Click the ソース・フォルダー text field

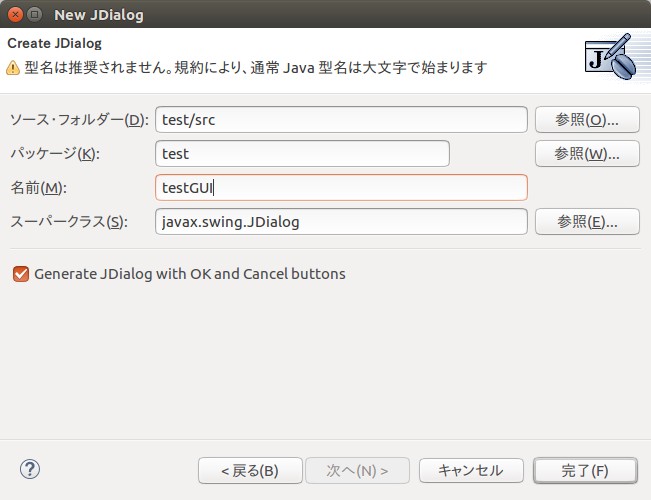click(341, 120)
